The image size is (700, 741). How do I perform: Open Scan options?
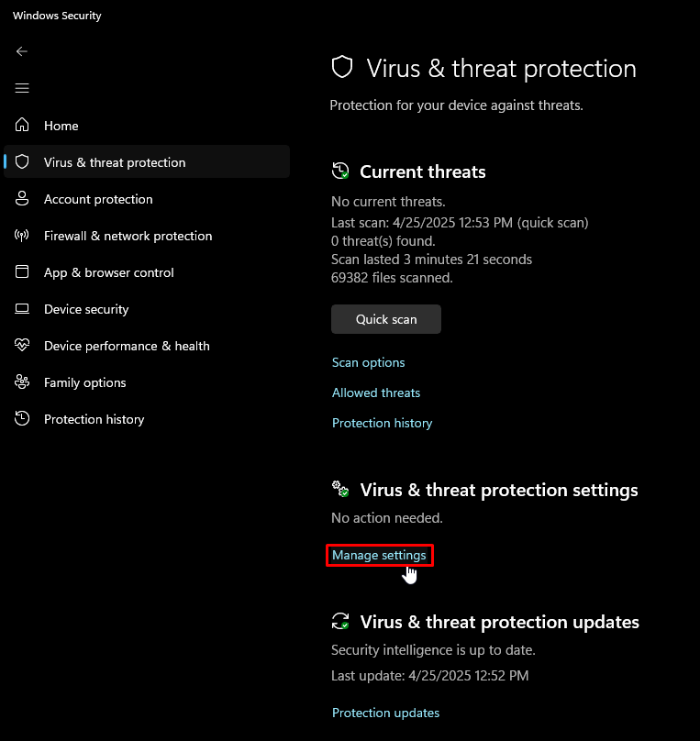tap(368, 362)
